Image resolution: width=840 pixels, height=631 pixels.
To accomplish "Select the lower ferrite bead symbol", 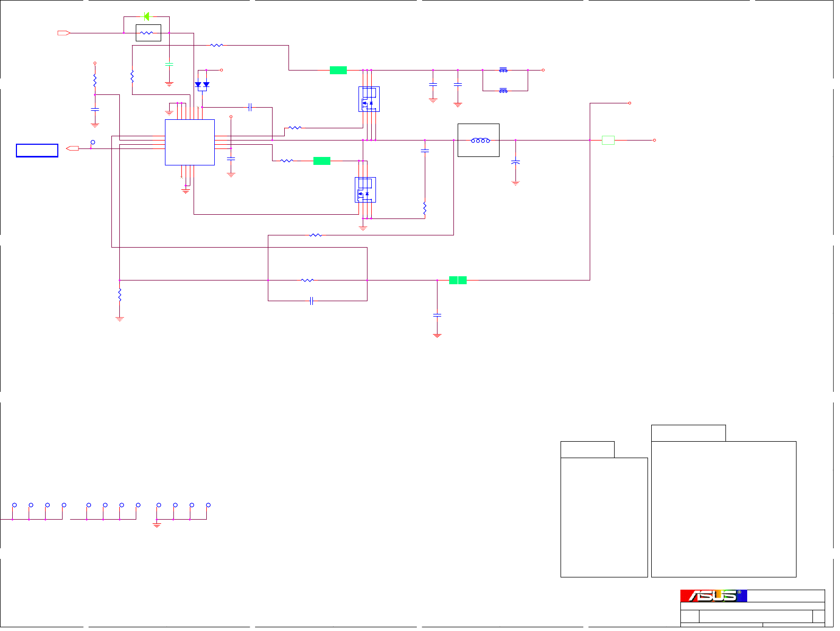I will coord(503,91).
